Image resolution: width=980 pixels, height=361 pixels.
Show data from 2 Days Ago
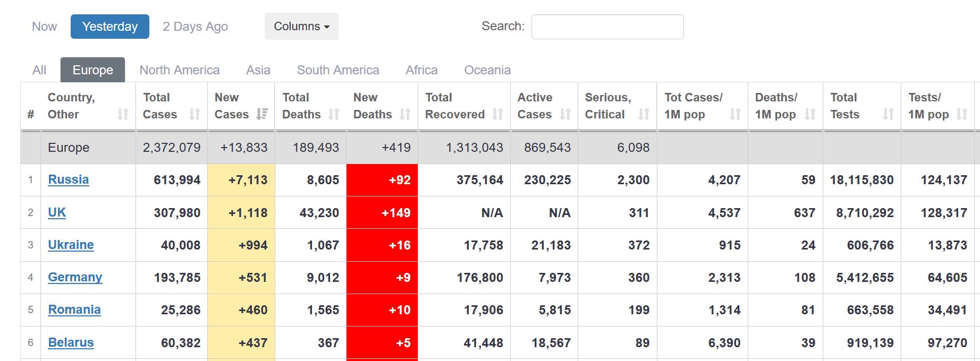pyautogui.click(x=195, y=27)
